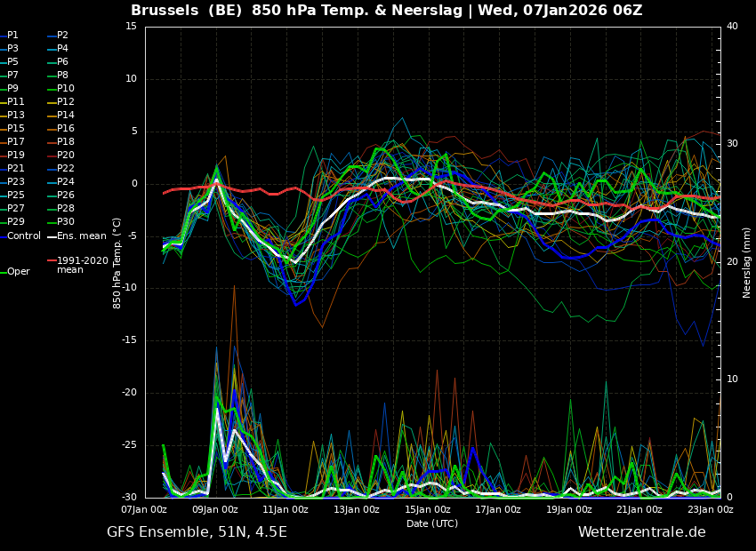Click the Neerslag (mm) axis title
Image resolution: width=756 pixels, height=551 pixels.
coord(746,262)
